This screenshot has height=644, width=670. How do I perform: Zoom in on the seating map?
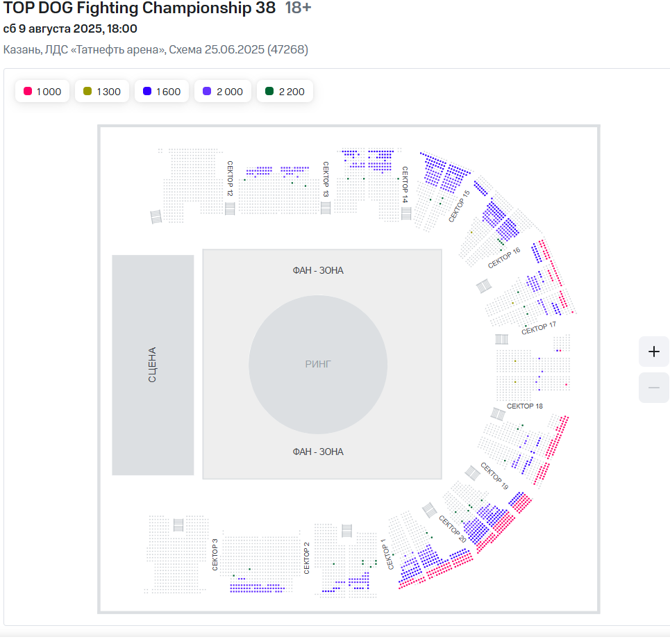[653, 352]
